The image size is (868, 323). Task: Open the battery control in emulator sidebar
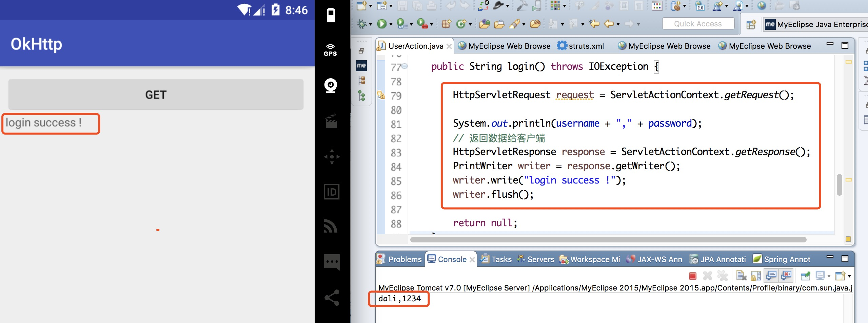(331, 15)
